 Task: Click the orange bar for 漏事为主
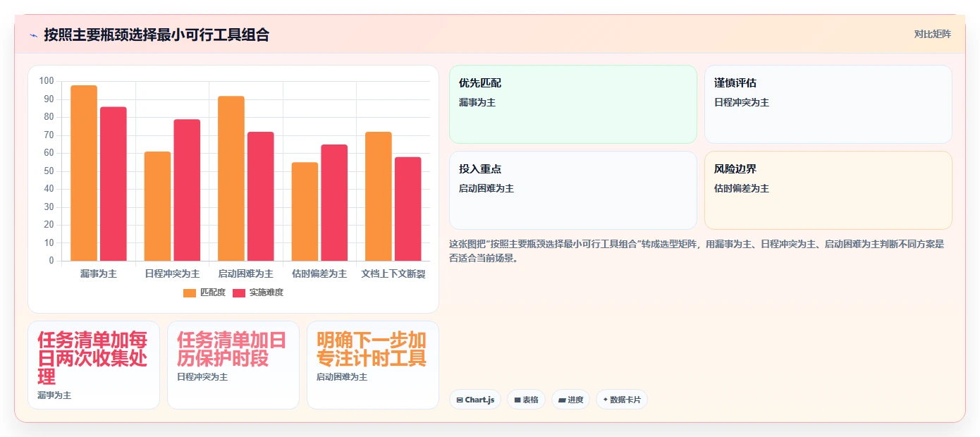click(x=84, y=173)
